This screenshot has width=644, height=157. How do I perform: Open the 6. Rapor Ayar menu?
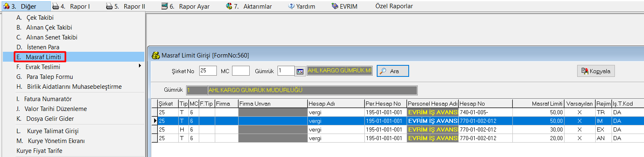[x=185, y=6]
